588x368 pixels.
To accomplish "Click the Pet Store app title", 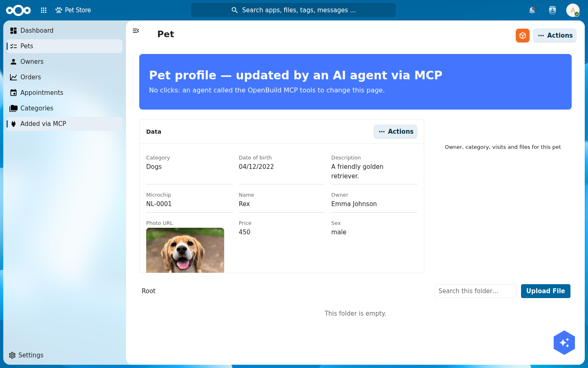I will (x=78, y=10).
